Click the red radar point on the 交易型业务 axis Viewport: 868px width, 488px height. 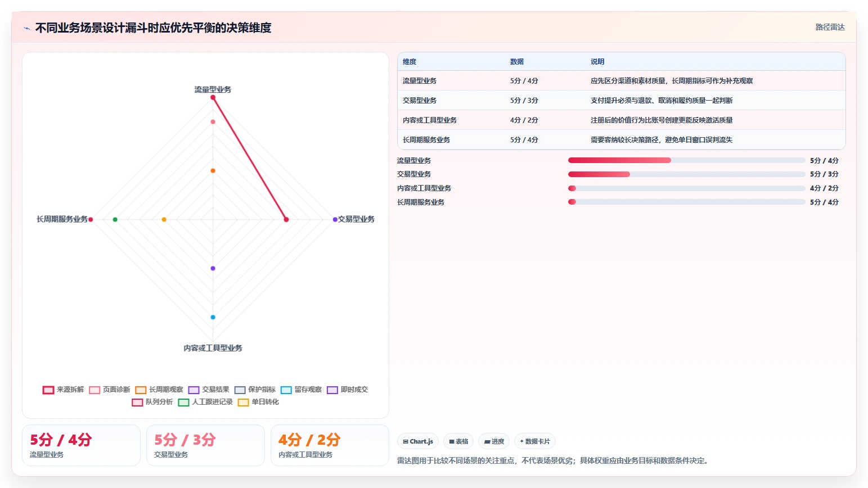click(x=286, y=219)
